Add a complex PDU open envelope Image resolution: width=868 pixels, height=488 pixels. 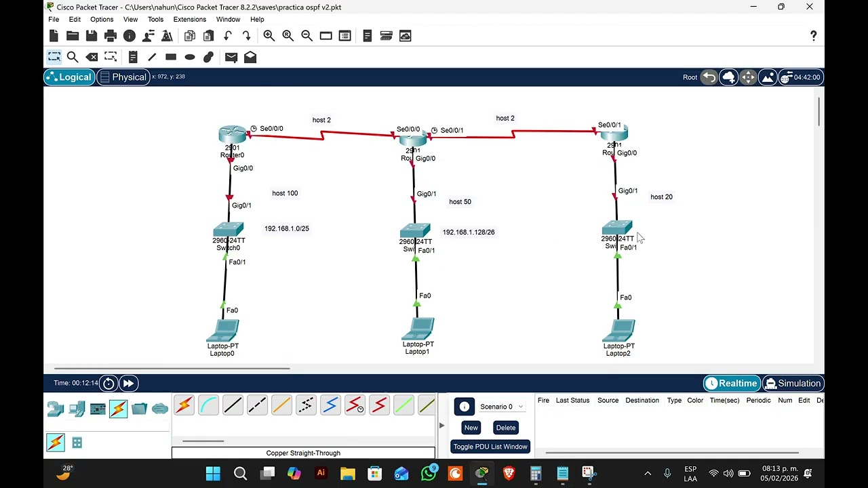(250, 57)
